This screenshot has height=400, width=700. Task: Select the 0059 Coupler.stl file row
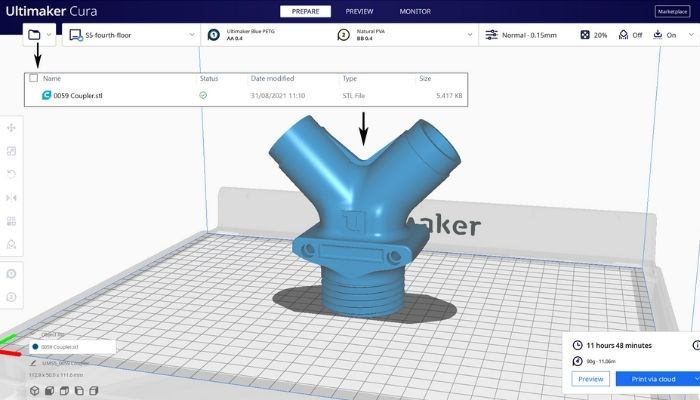click(x=246, y=96)
